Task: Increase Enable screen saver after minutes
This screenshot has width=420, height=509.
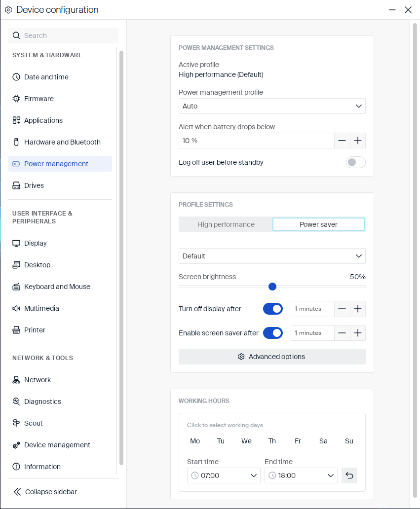Action: point(358,333)
